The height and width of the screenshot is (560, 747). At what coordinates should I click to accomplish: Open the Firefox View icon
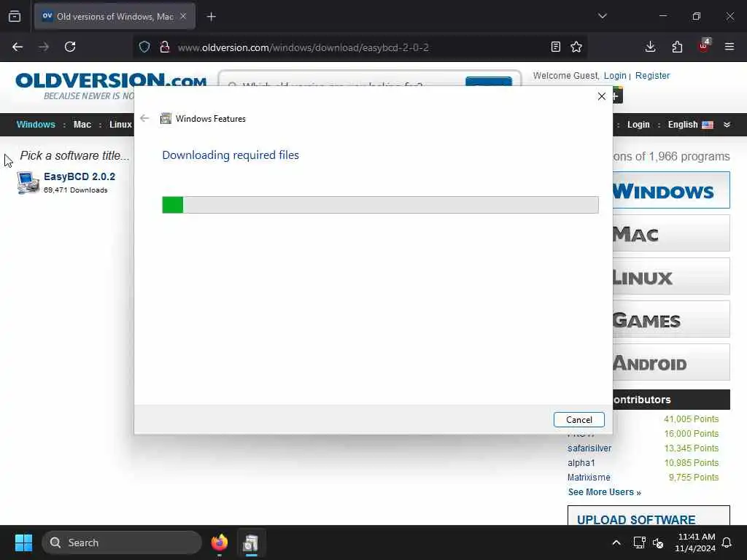point(15,16)
